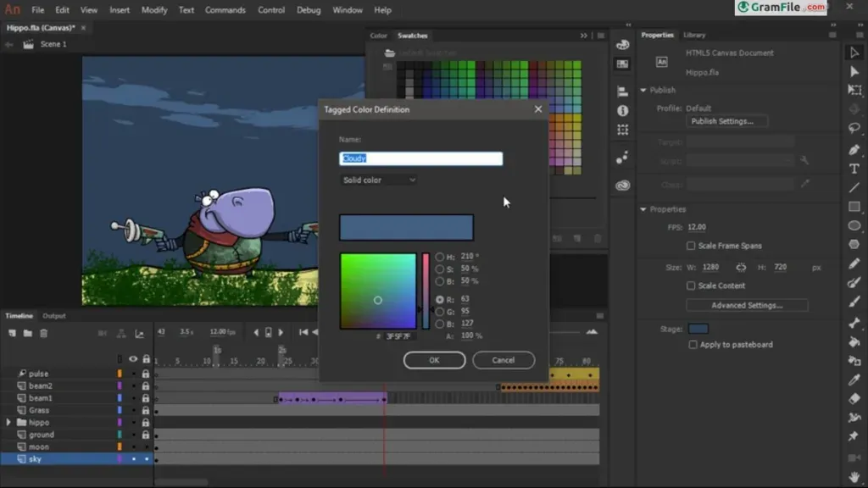The image size is (868, 488).
Task: Open the Timeline panel options menu
Action: tap(600, 316)
